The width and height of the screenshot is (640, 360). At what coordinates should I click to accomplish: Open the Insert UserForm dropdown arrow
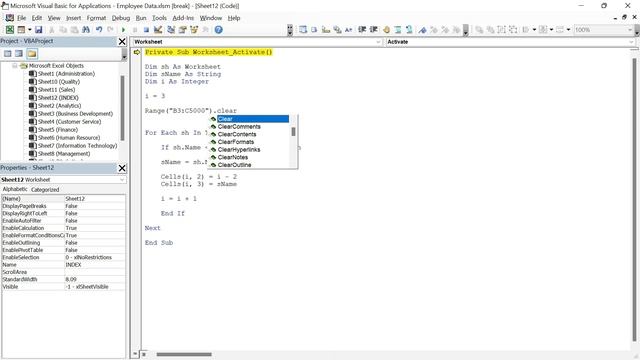tap(29, 29)
